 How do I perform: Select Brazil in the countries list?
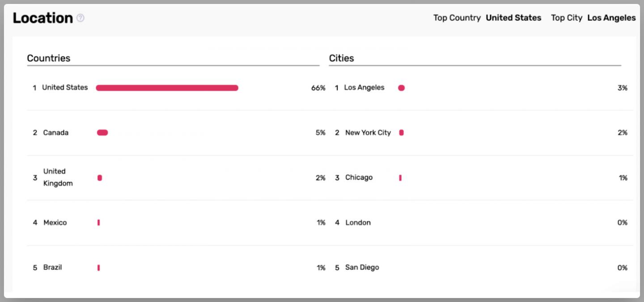click(x=52, y=267)
